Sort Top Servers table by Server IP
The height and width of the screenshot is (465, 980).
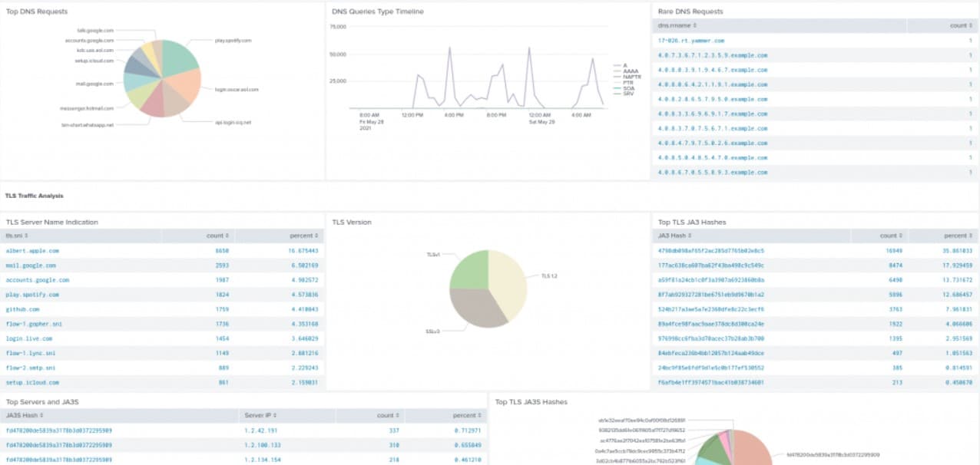click(x=262, y=415)
